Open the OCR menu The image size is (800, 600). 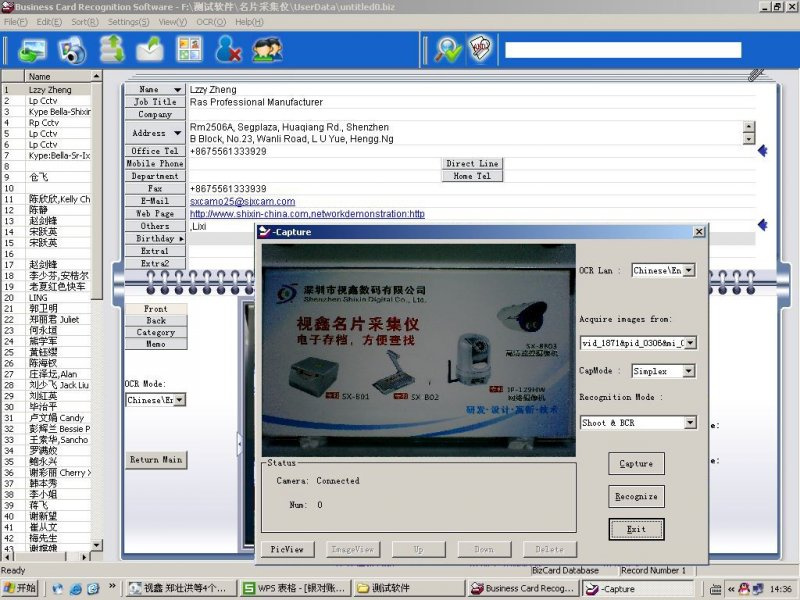click(211, 22)
